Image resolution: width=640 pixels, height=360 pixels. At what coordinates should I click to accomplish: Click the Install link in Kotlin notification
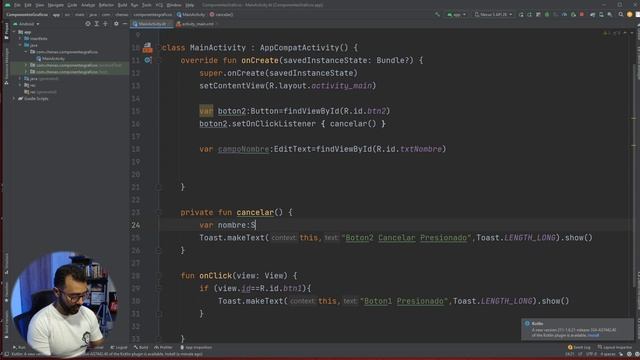[593, 335]
